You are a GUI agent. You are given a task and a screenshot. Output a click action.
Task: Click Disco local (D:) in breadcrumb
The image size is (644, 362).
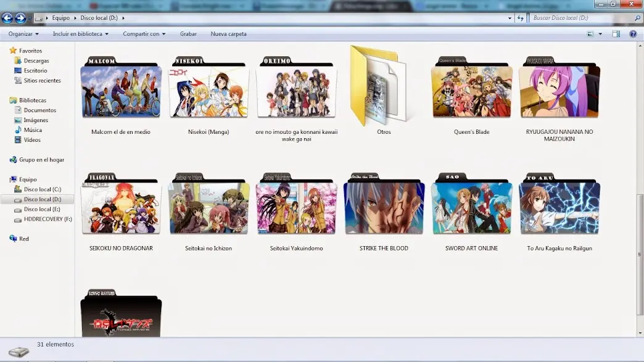click(x=99, y=18)
